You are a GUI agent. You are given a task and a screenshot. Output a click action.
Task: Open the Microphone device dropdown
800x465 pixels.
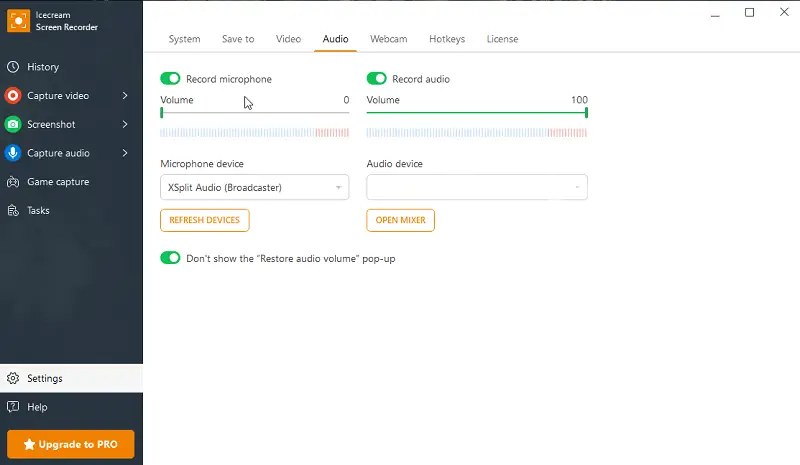254,188
